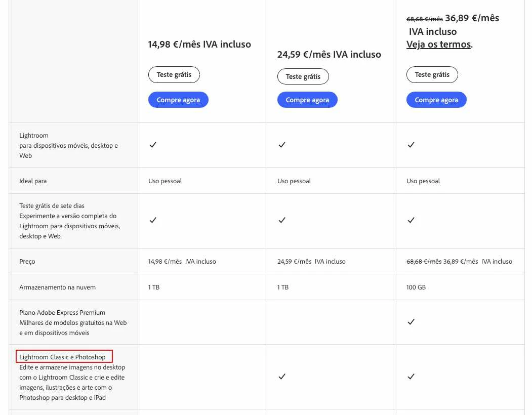532x415 pixels.
Task: Click Teste grátis under 24,59 €/mês plan
Action: click(x=303, y=77)
